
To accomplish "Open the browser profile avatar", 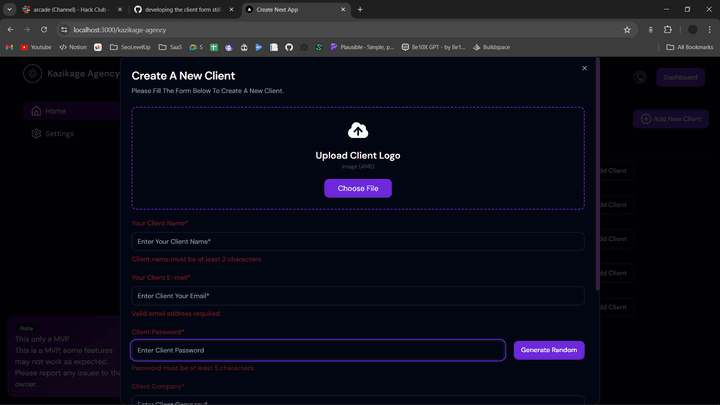I will click(x=692, y=30).
